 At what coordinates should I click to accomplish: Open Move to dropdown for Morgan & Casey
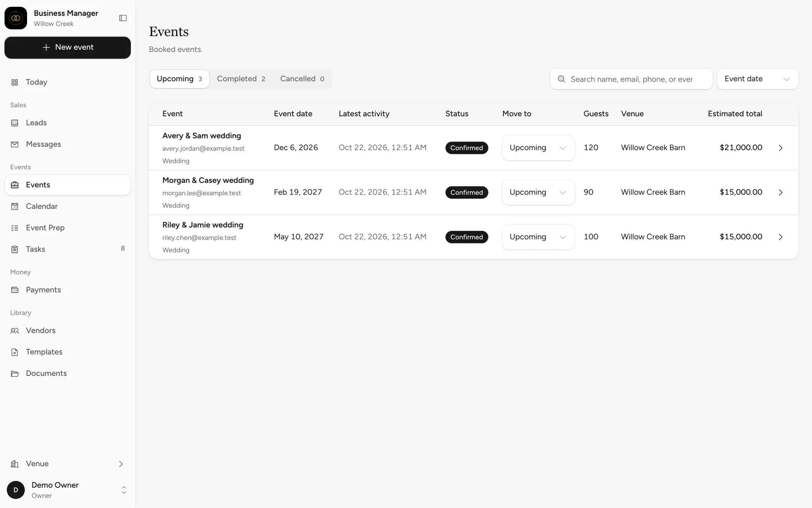(538, 192)
